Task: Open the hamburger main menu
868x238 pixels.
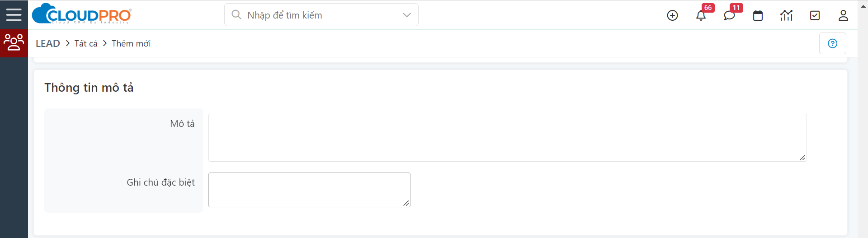Action: 14,15
